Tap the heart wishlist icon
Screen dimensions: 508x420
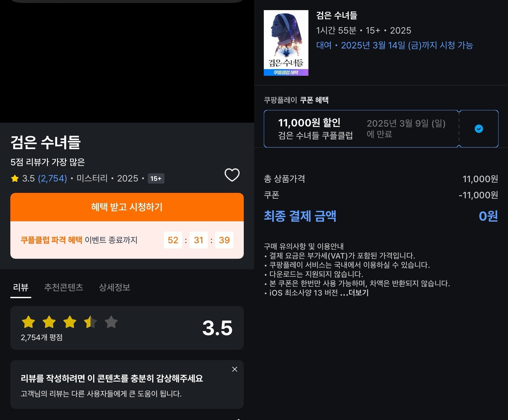click(x=232, y=175)
